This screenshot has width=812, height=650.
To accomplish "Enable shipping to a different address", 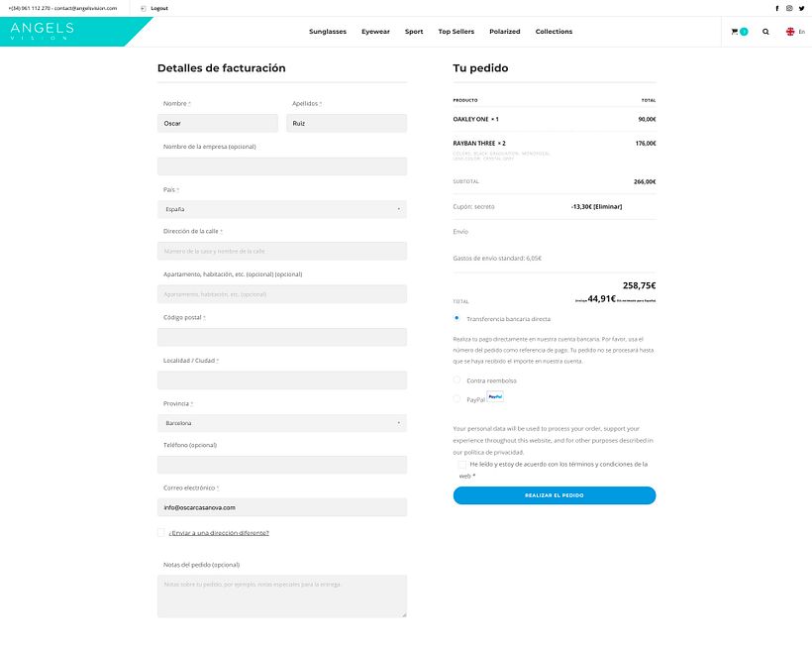I will tap(161, 532).
